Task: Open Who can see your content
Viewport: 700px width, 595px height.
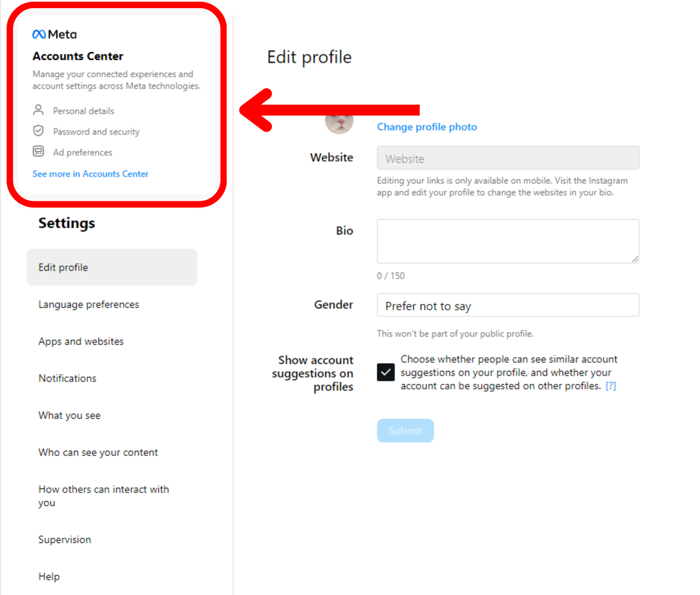Action: 98,452
